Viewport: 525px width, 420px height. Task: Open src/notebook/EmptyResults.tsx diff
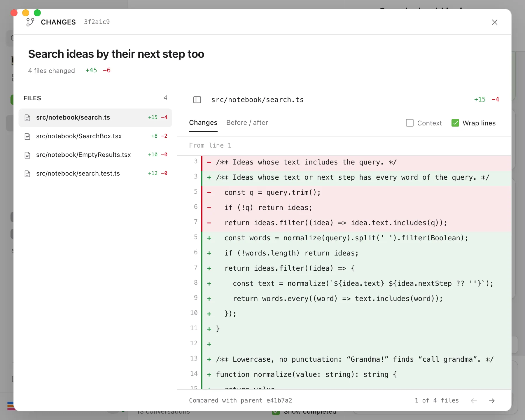click(95, 155)
